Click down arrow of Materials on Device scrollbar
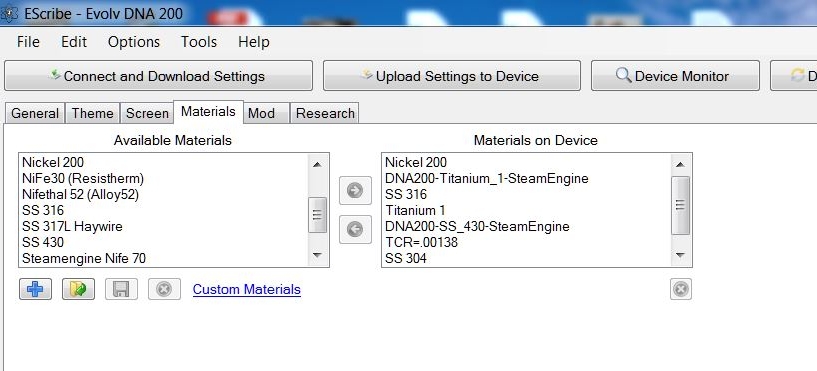This screenshot has height=371, width=817. (x=680, y=255)
